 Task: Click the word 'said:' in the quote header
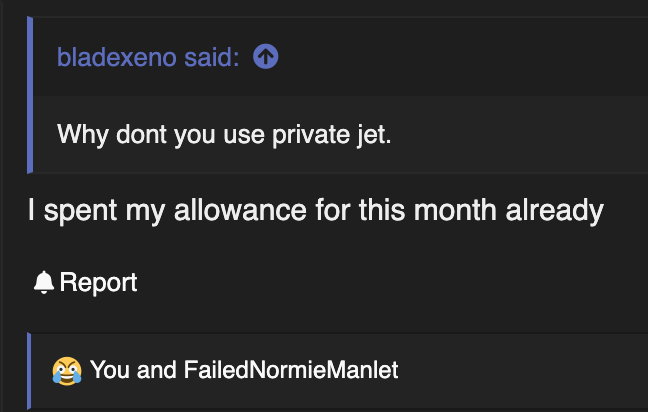click(212, 57)
